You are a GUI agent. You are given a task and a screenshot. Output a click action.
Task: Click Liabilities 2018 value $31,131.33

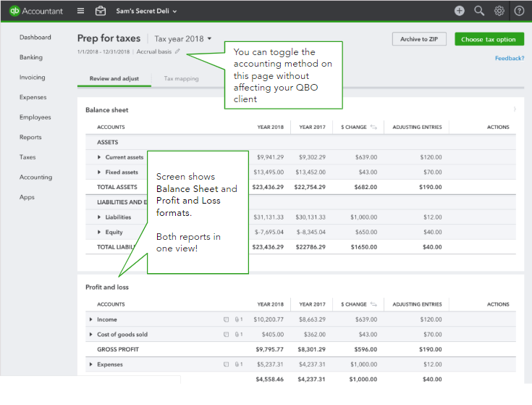pos(269,217)
